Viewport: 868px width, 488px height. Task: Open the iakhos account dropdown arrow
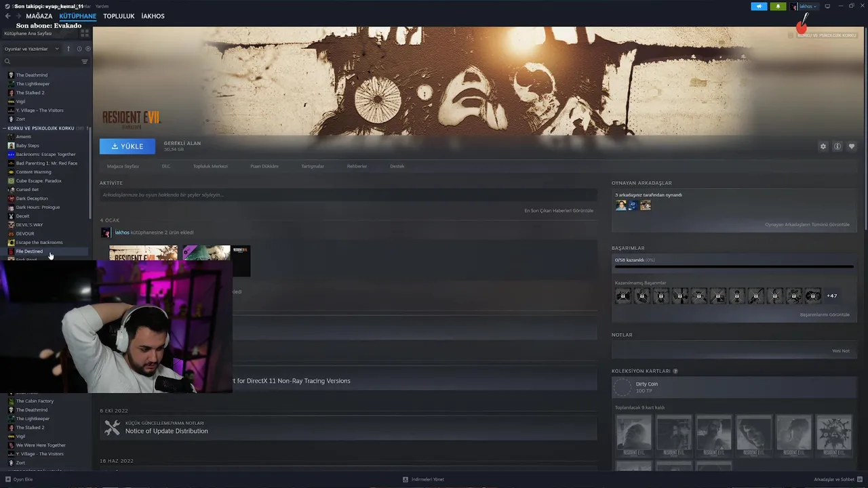point(815,7)
